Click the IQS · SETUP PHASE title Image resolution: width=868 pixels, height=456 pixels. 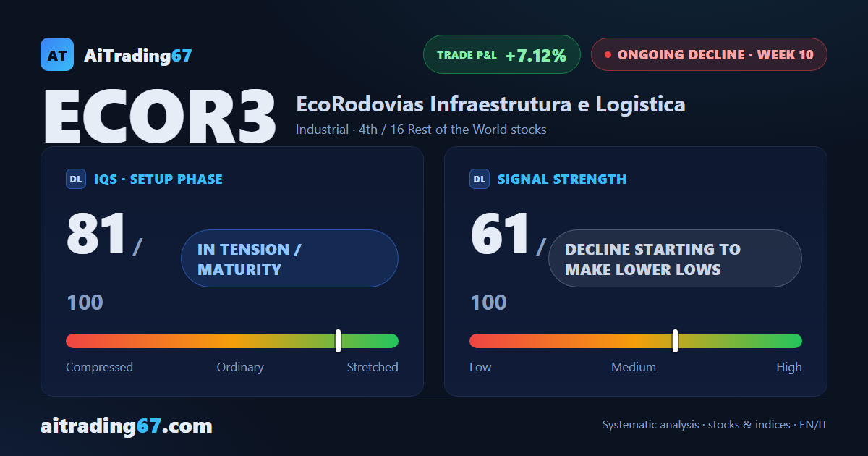(x=158, y=179)
